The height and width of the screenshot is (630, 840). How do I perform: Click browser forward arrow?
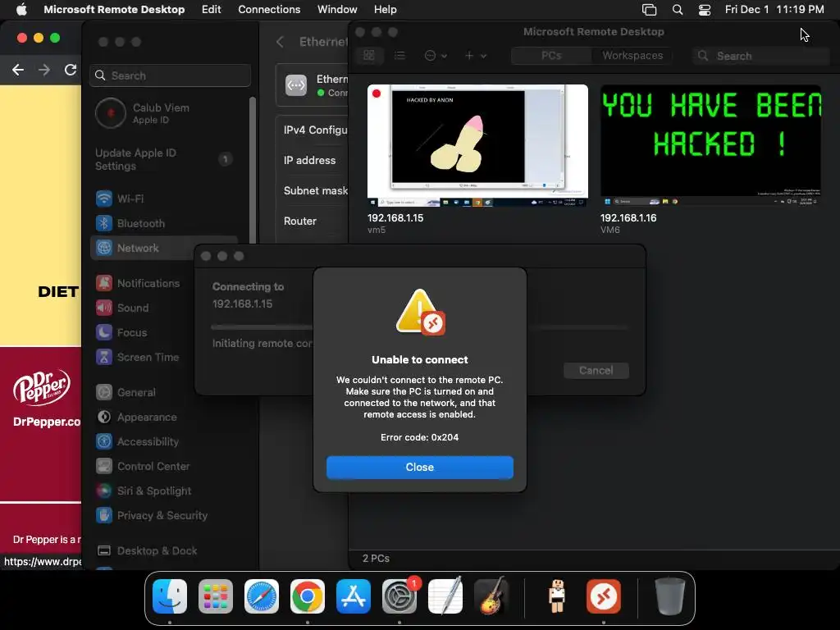pyautogui.click(x=44, y=70)
